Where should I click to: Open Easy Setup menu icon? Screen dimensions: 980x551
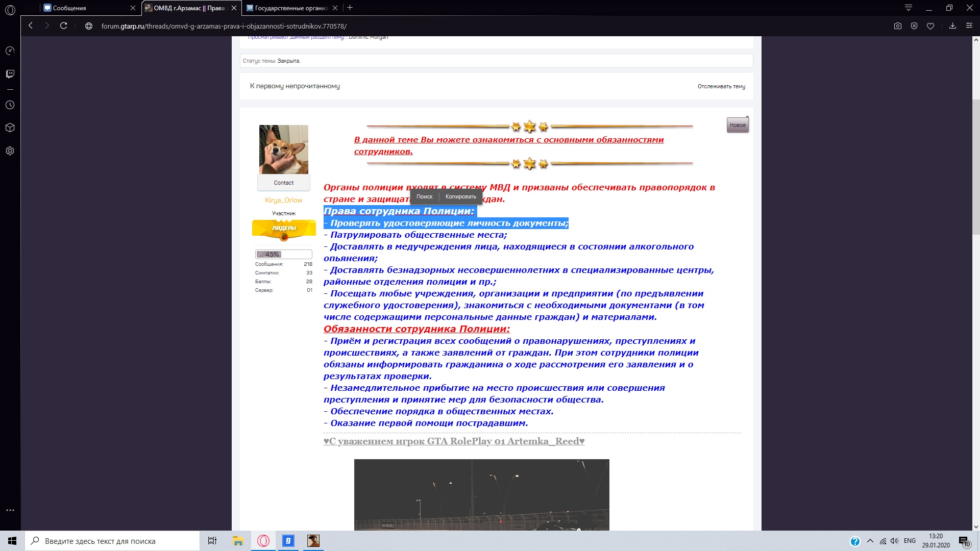[969, 26]
